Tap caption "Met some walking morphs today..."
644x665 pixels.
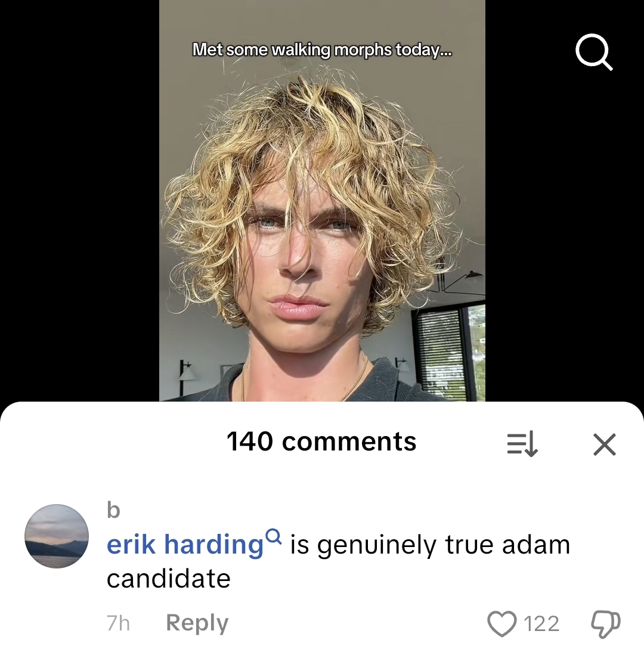click(322, 50)
